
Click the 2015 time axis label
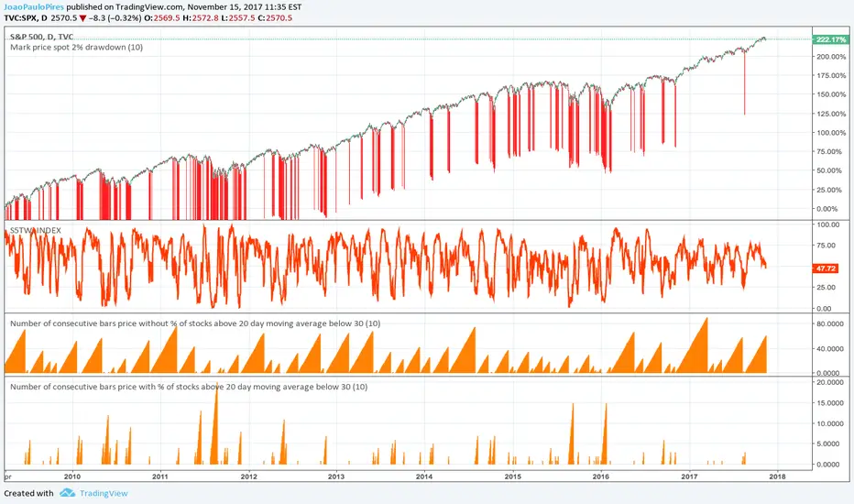(512, 477)
